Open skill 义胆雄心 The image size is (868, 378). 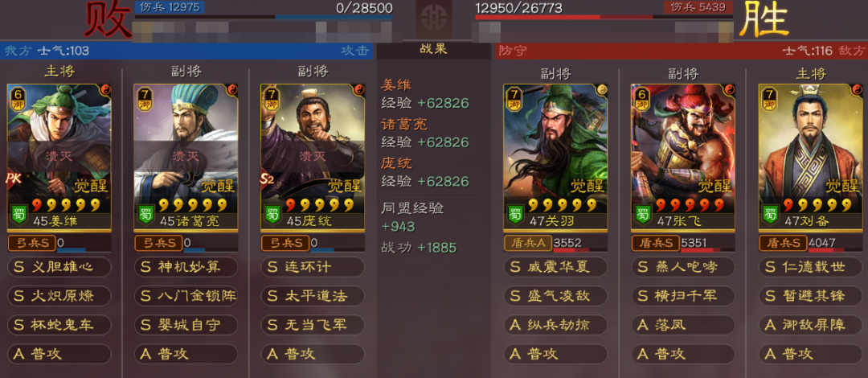click(x=59, y=267)
